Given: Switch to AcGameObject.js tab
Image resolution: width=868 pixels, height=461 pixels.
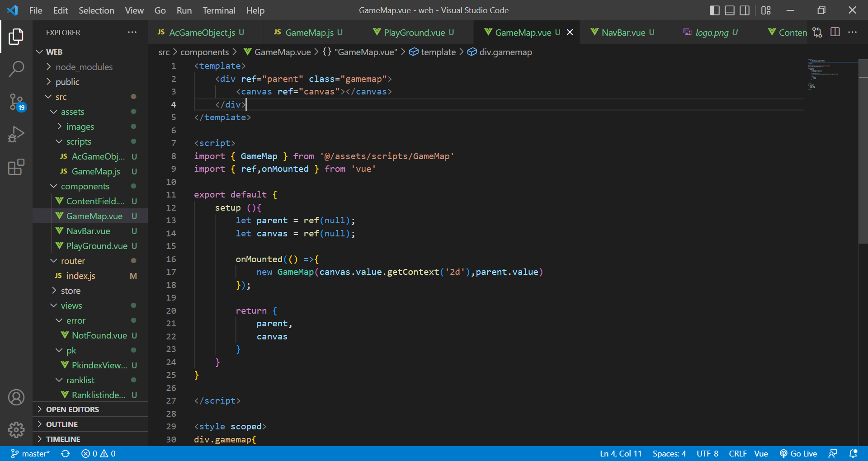Looking at the screenshot, I should pyautogui.click(x=206, y=33).
